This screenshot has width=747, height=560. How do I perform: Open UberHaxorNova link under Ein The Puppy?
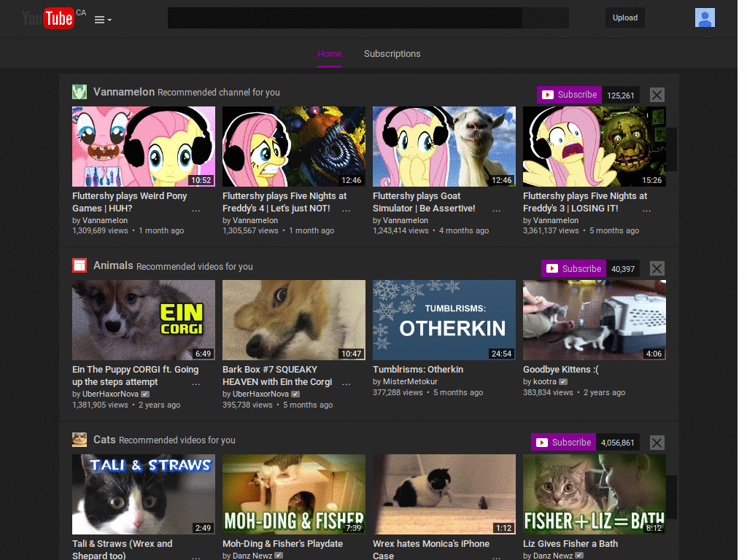pyautogui.click(x=111, y=394)
